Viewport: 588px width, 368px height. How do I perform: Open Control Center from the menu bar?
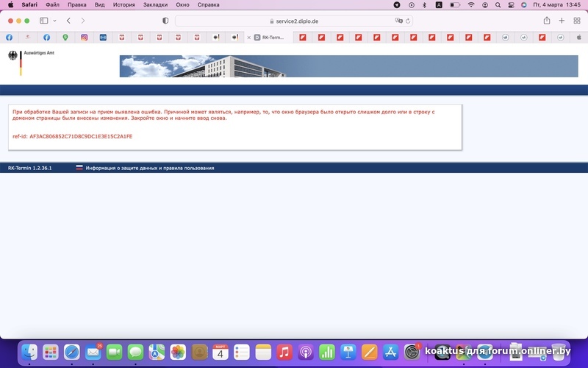click(x=502, y=4)
